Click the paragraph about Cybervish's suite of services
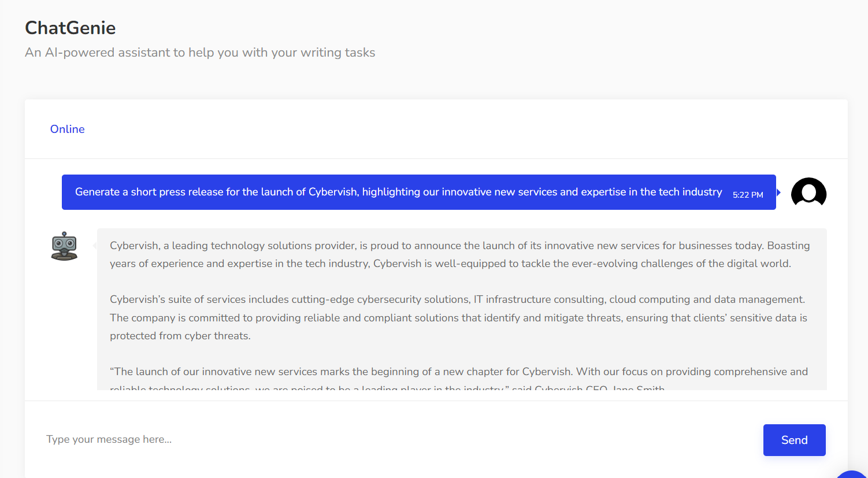Screen dimensions: 868x478 point(458,317)
